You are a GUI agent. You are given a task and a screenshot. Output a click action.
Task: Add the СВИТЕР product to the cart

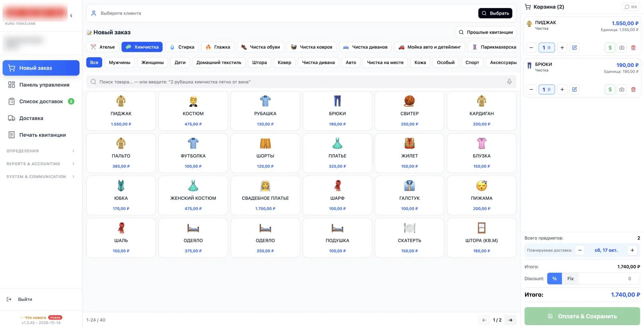pyautogui.click(x=409, y=111)
